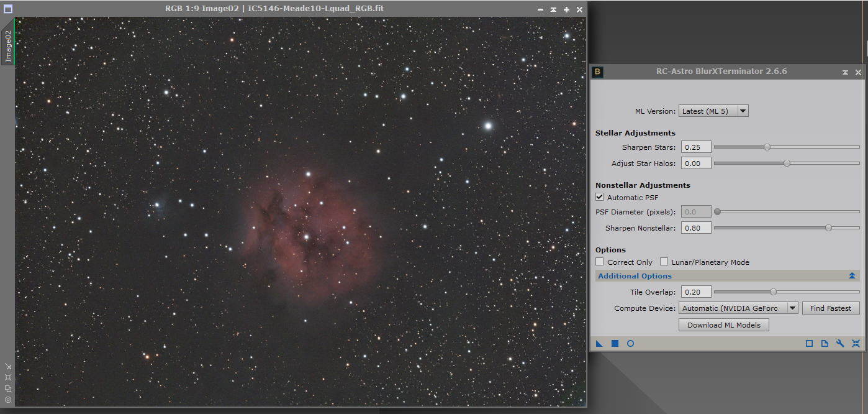Image resolution: width=868 pixels, height=414 pixels.
Task: Open the Compute Device dropdown
Action: [x=738, y=308]
